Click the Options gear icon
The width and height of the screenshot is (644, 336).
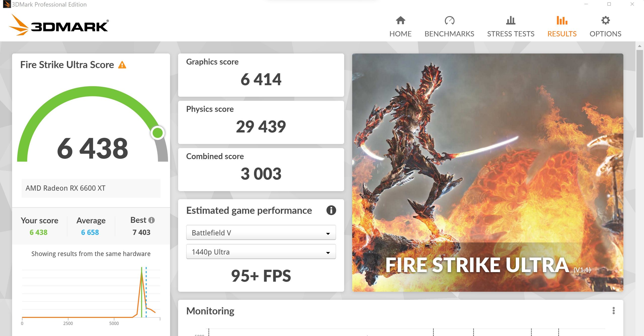click(606, 20)
